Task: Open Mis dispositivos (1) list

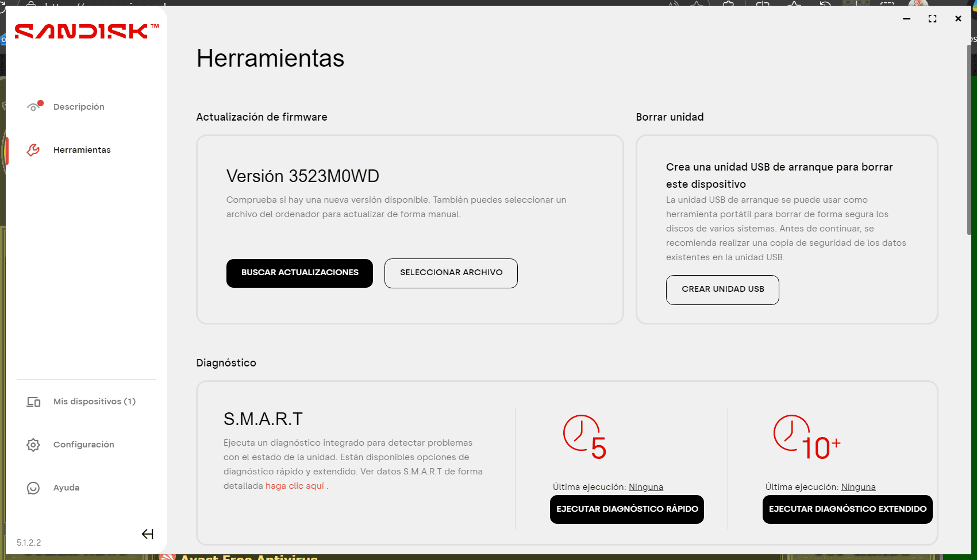Action: (94, 401)
